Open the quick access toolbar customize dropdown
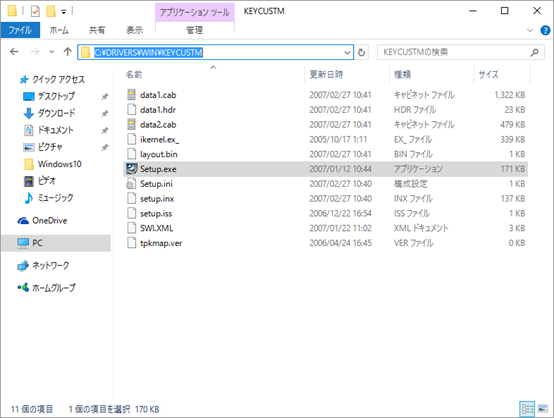 (x=64, y=12)
